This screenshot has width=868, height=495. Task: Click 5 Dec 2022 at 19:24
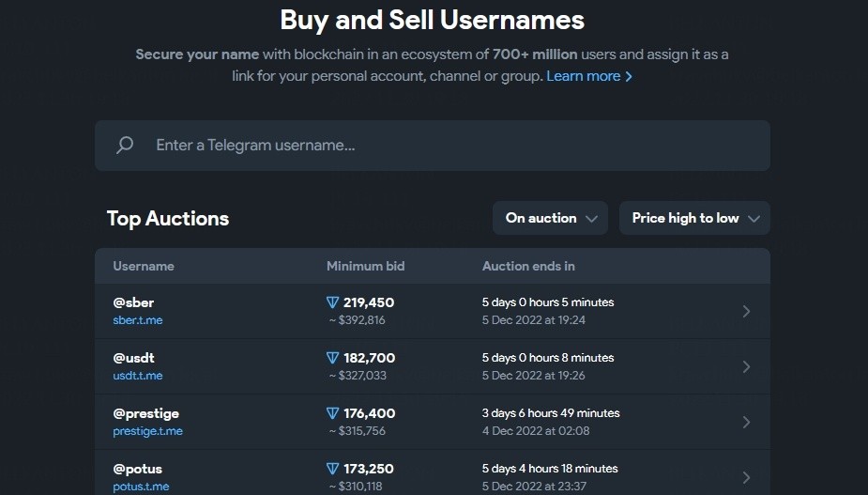tap(534, 320)
